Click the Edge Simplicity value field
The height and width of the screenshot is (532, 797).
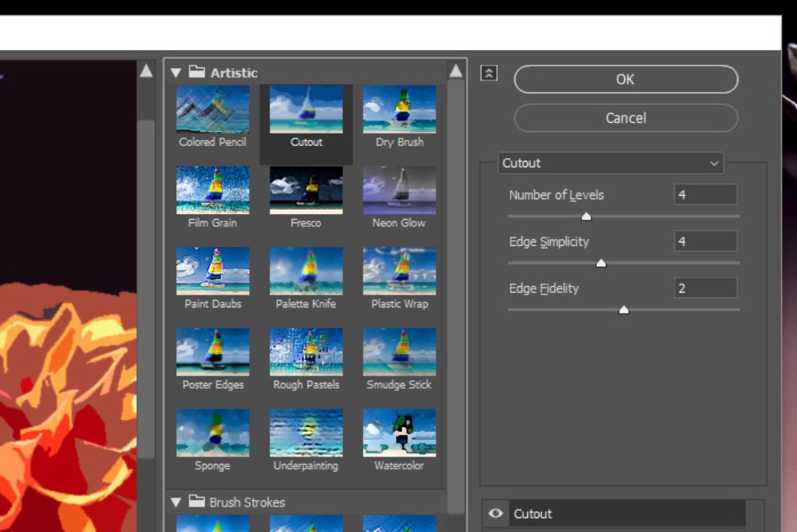[705, 241]
